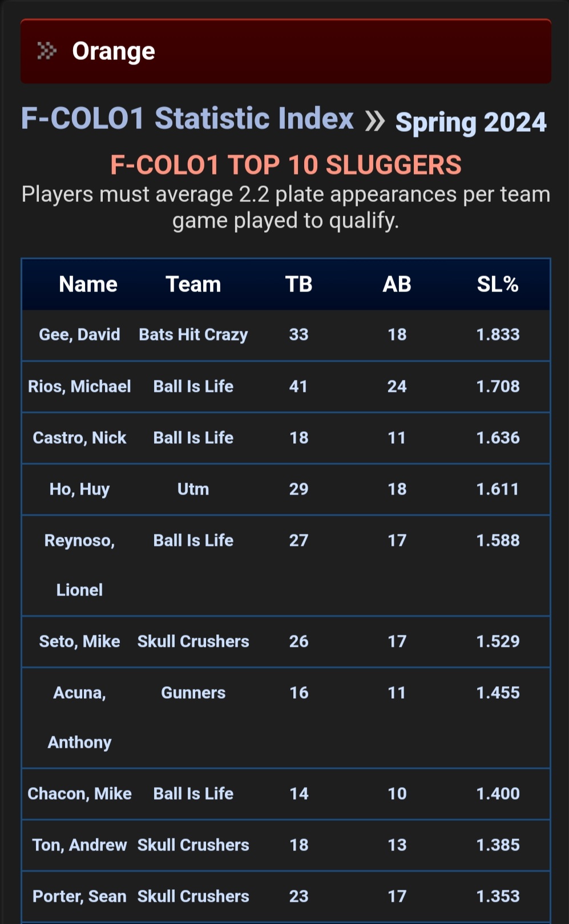Sort by the SL% column header
Viewport: 569px width, 924px height.
498,284
